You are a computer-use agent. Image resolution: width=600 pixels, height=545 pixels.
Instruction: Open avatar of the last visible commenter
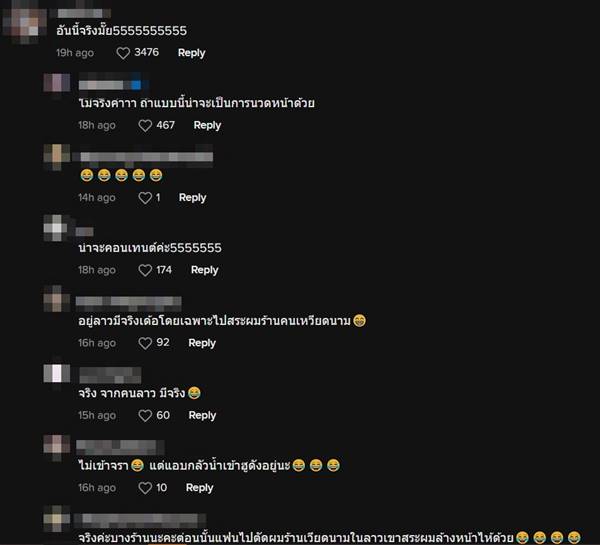coord(57,518)
